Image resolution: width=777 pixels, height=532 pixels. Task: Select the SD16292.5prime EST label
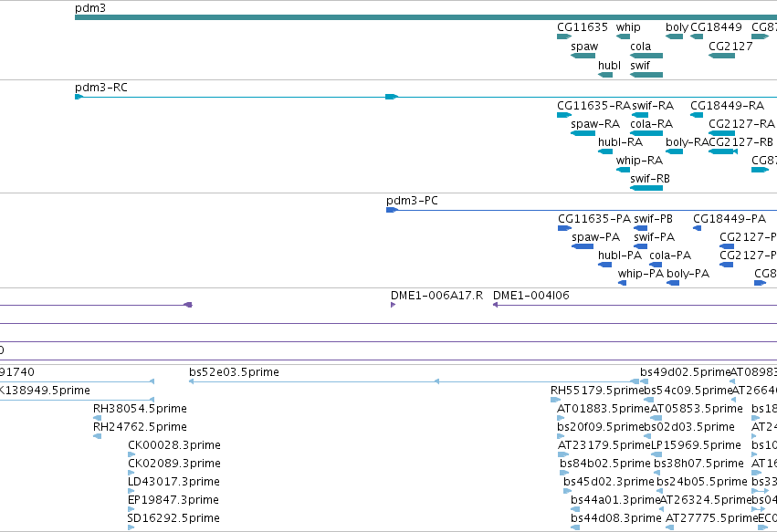coord(173,518)
